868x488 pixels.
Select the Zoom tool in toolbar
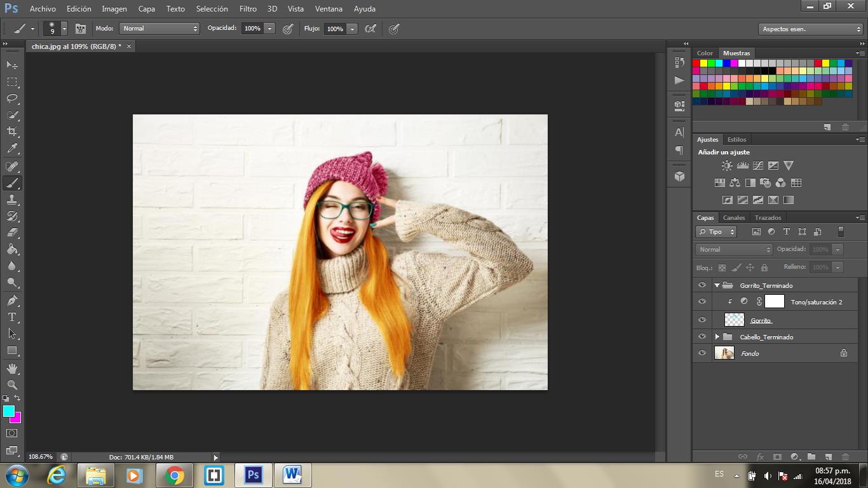tap(12, 385)
